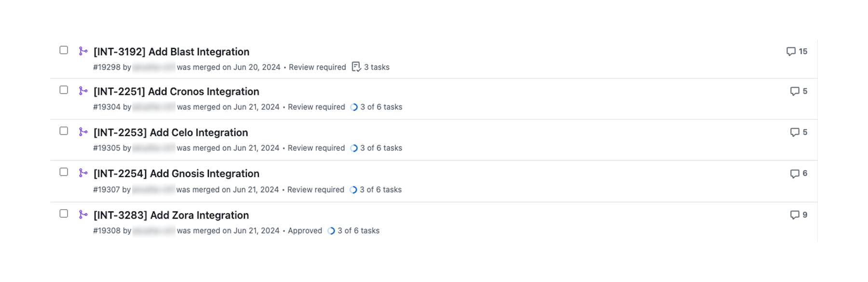Open comments on the Cronos Integration PR

[795, 91]
